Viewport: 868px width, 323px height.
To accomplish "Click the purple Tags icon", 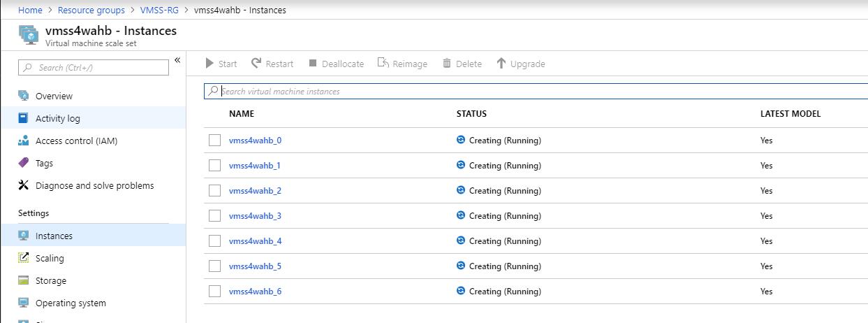I will [24, 163].
